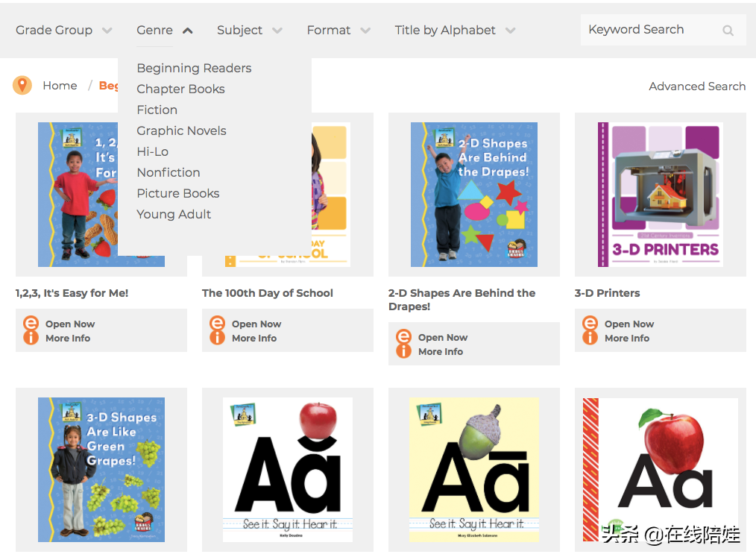This screenshot has height=560, width=756.
Task: More Info for 1,2,3, It's Easy for Me!
Action: click(68, 338)
